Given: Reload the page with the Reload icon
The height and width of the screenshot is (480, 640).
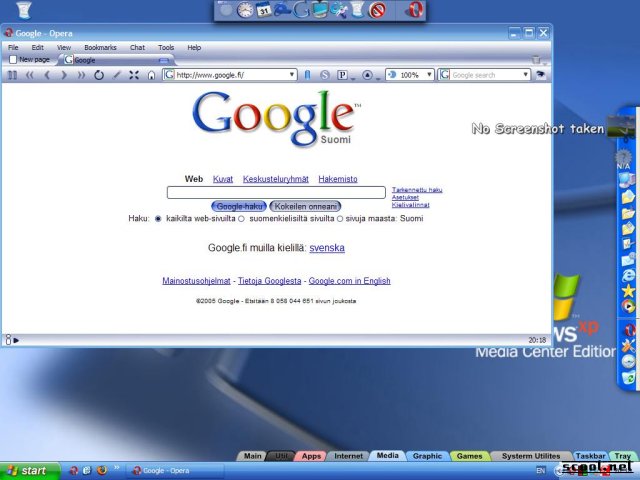Looking at the screenshot, I should [99, 75].
